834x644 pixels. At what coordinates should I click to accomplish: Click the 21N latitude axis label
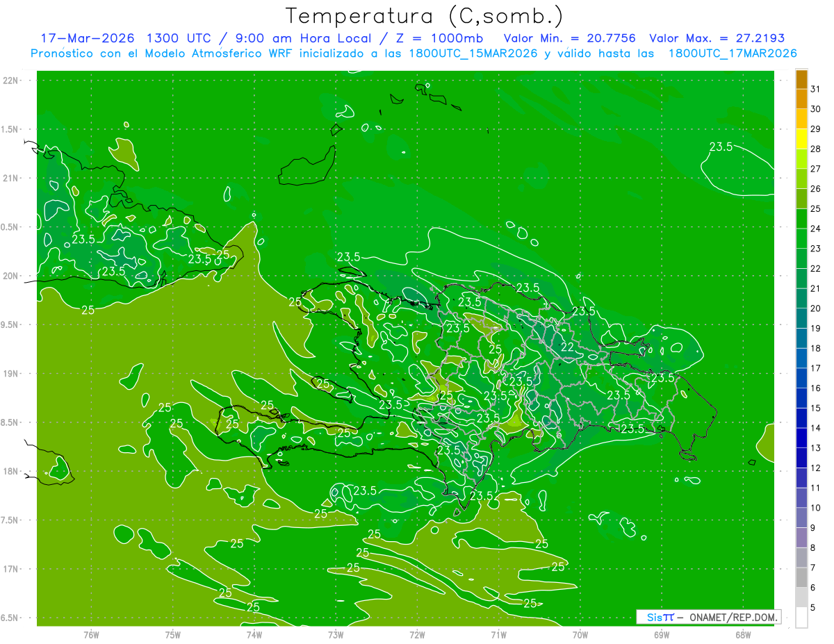pos(10,179)
